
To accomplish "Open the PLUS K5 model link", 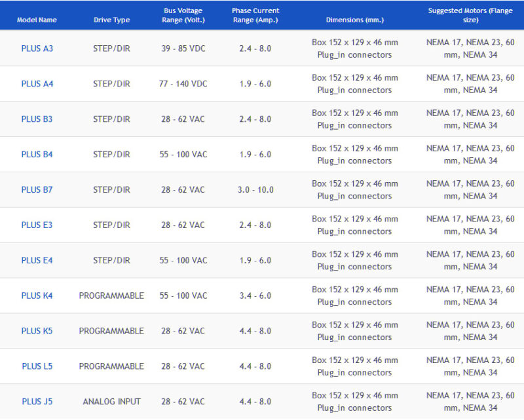I will [37, 332].
